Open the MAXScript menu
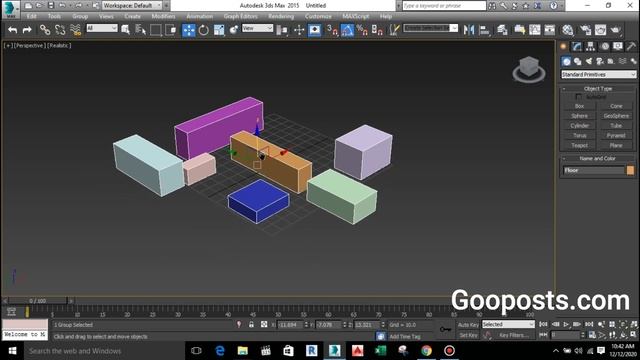 click(x=356, y=16)
